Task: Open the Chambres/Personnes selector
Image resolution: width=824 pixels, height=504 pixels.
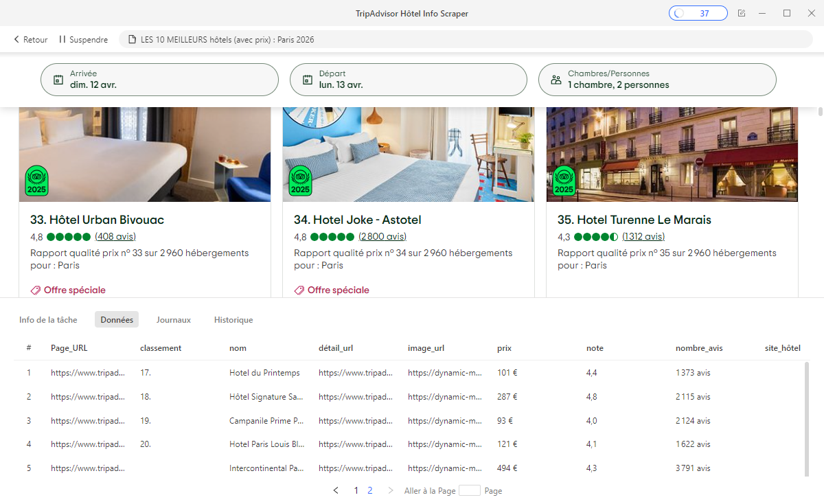Action: (657, 79)
